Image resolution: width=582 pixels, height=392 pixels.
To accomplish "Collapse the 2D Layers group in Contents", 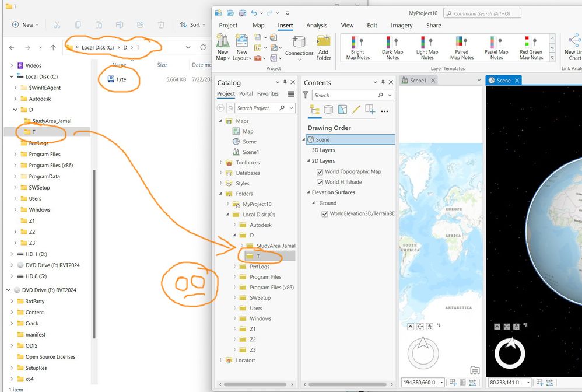I will pos(308,161).
